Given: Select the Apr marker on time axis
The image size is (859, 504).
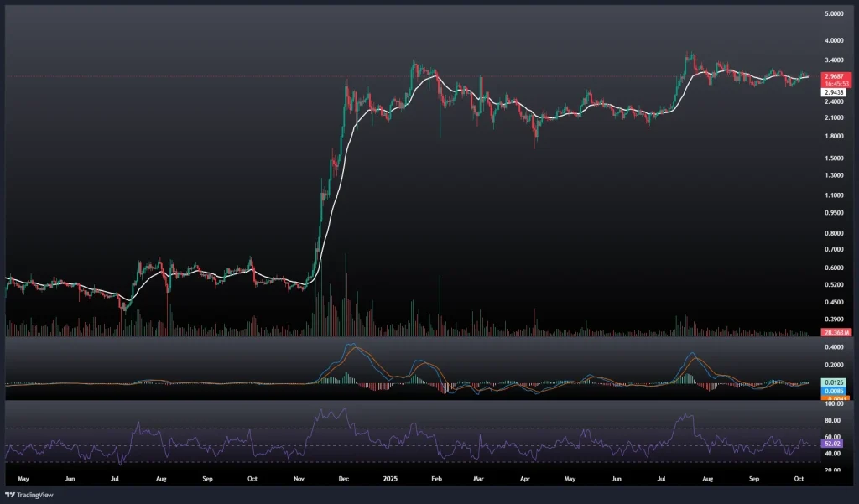Looking at the screenshot, I should pyautogui.click(x=524, y=478).
